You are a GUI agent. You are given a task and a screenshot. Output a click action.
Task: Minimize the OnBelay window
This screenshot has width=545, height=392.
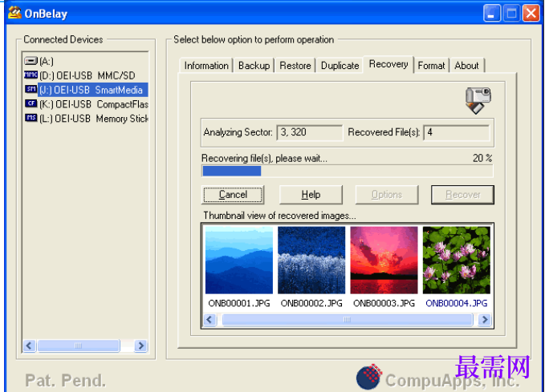pyautogui.click(x=491, y=14)
